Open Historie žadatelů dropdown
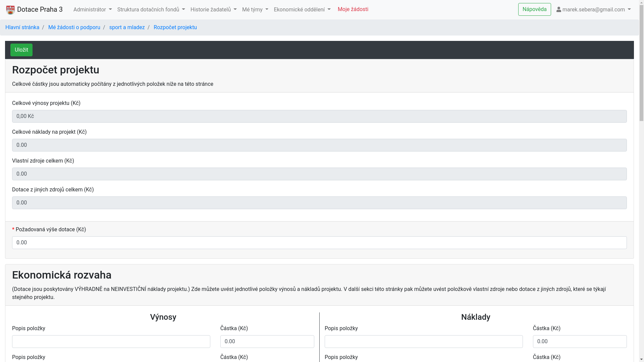The width and height of the screenshot is (644, 362). point(213,10)
